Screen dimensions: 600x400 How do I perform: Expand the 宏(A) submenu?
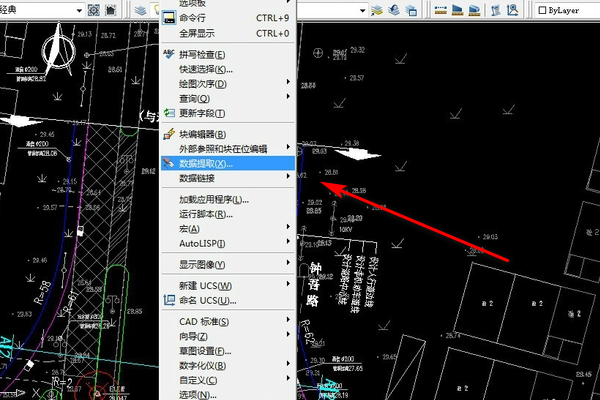pyautogui.click(x=227, y=229)
